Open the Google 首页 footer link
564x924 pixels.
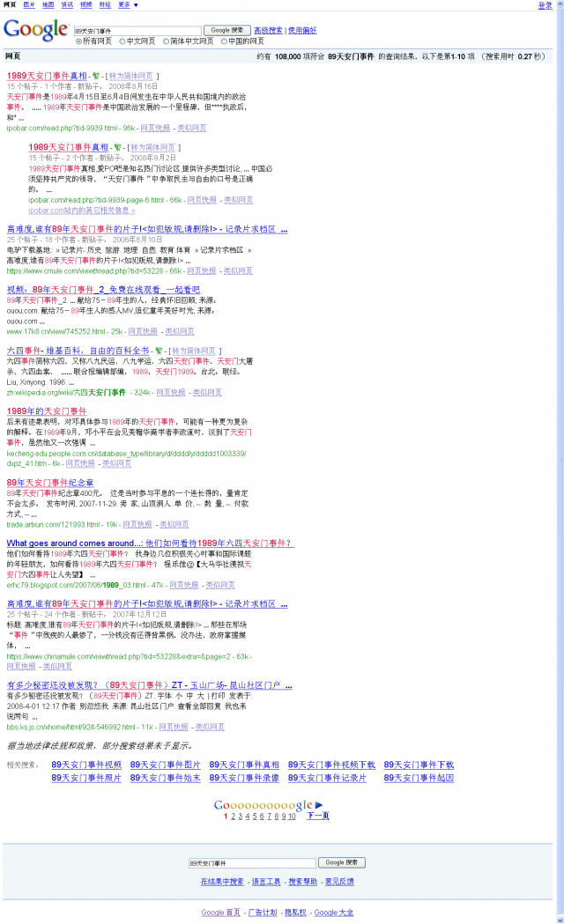point(220,913)
